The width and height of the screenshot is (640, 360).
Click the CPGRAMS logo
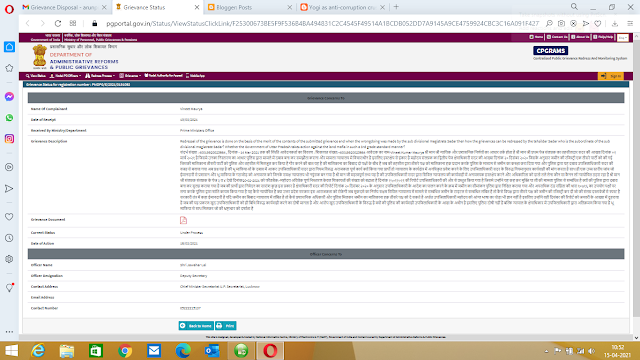(551, 51)
